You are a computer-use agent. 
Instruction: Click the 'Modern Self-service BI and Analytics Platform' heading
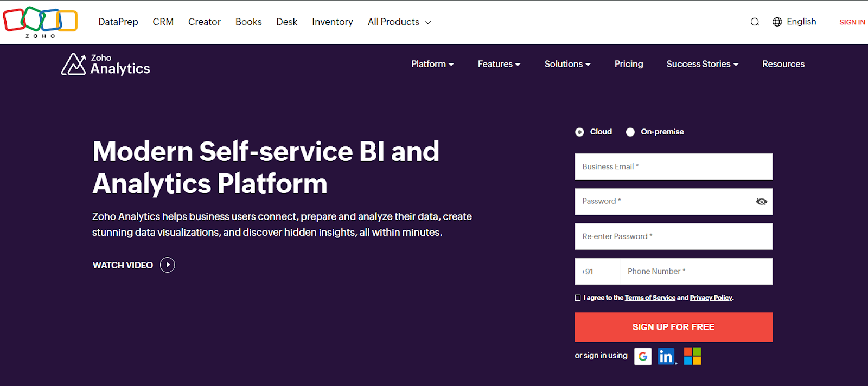click(266, 167)
